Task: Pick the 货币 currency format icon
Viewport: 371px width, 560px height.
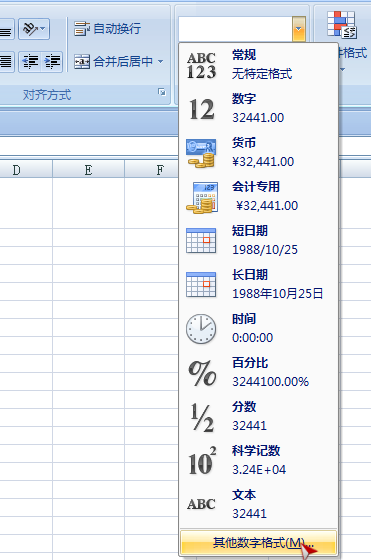Action: coord(201,153)
